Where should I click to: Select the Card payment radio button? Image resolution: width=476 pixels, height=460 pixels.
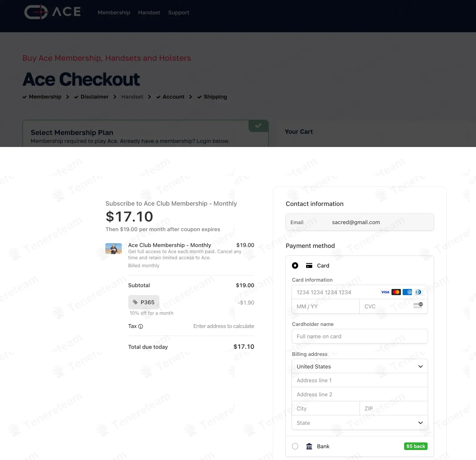[x=295, y=265]
